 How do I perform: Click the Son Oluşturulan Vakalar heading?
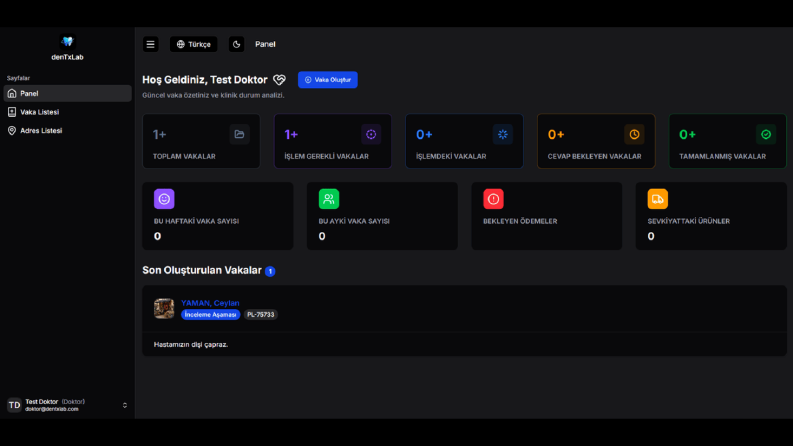202,271
